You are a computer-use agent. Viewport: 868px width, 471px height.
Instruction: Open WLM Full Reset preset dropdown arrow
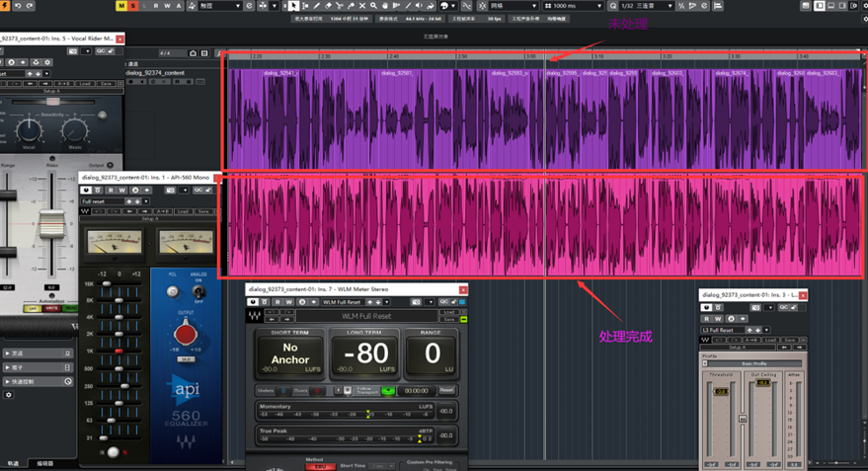pos(386,302)
